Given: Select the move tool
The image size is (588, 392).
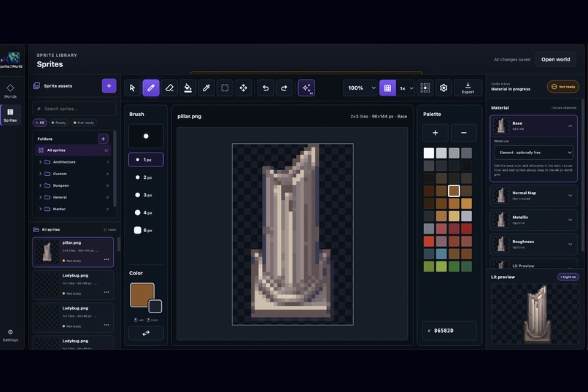Looking at the screenshot, I should click(244, 88).
